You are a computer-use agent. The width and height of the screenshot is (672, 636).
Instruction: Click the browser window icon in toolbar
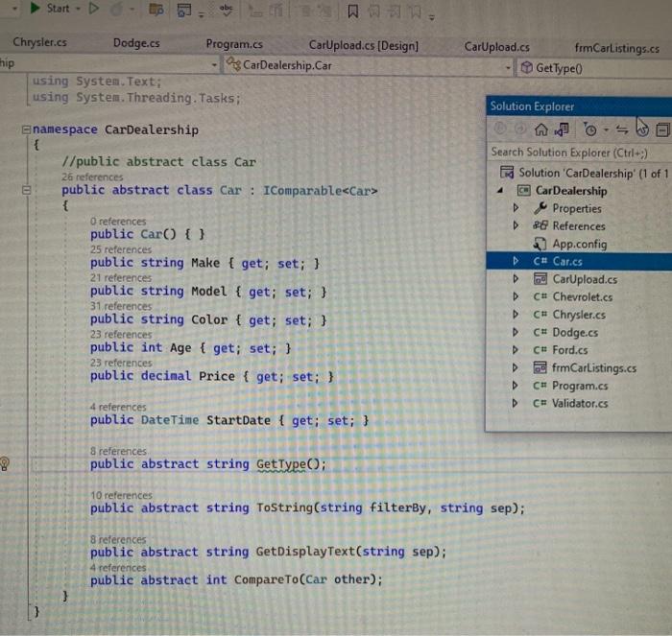(x=184, y=11)
